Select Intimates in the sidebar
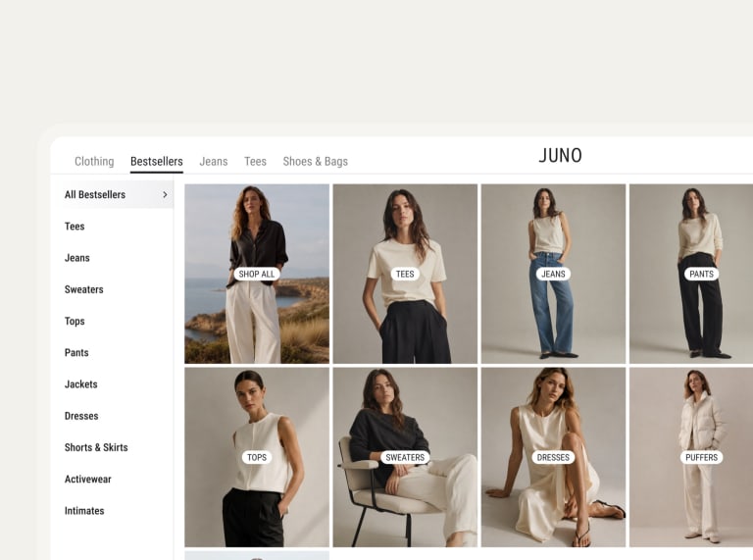 (84, 511)
